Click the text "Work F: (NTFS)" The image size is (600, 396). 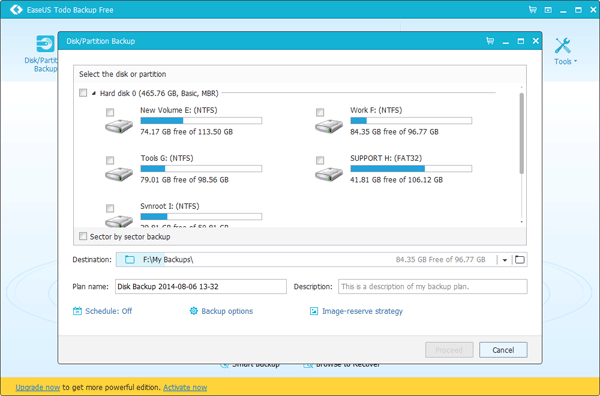[376, 110]
